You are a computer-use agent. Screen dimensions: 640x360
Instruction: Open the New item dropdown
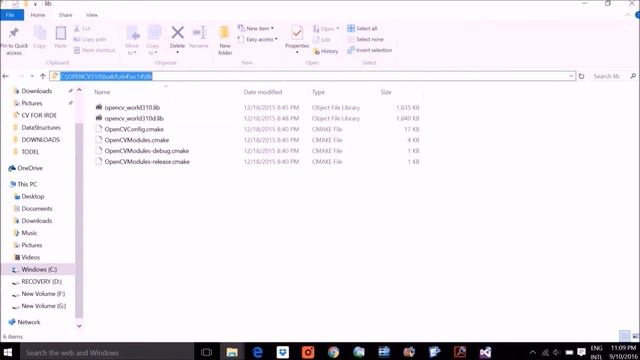click(x=256, y=29)
